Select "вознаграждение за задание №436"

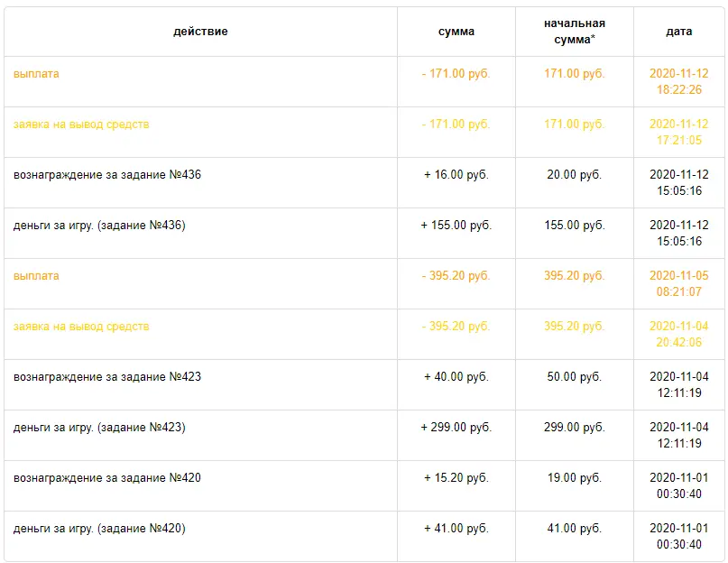click(107, 175)
